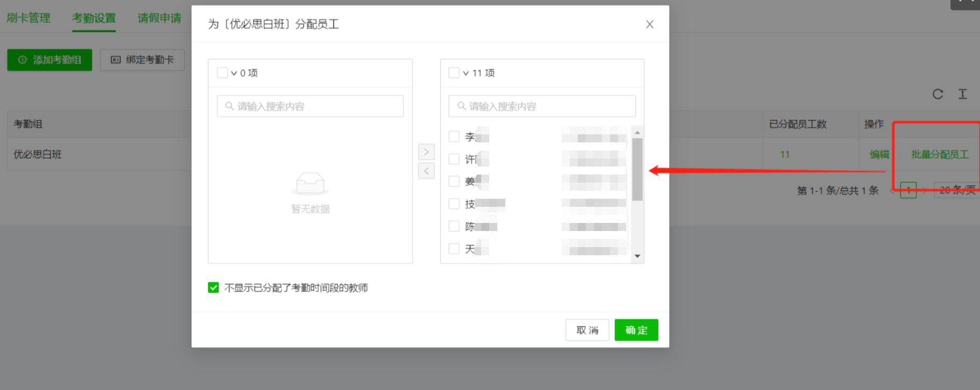The width and height of the screenshot is (980, 390).
Task: Click the 考勤组 column header
Action: tap(28, 124)
